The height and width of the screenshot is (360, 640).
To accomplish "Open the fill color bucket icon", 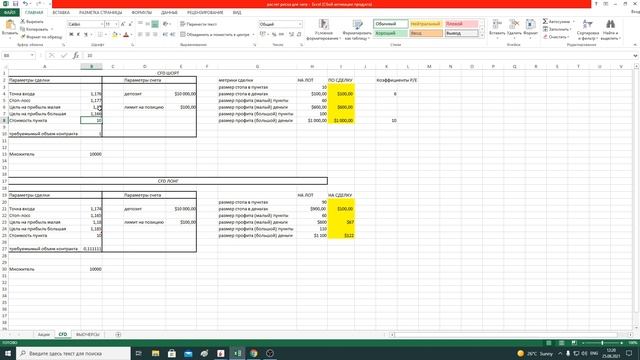I will tap(115, 35).
